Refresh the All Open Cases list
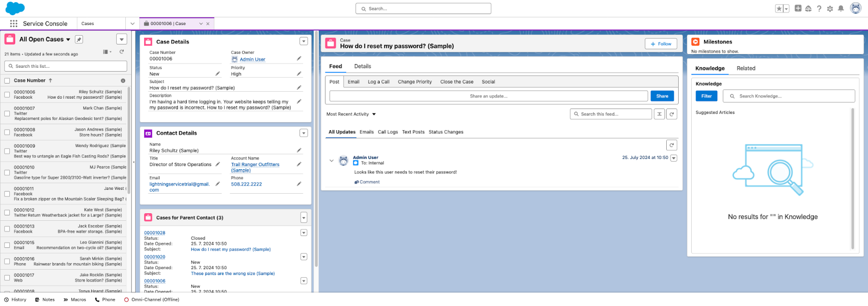 click(x=122, y=52)
